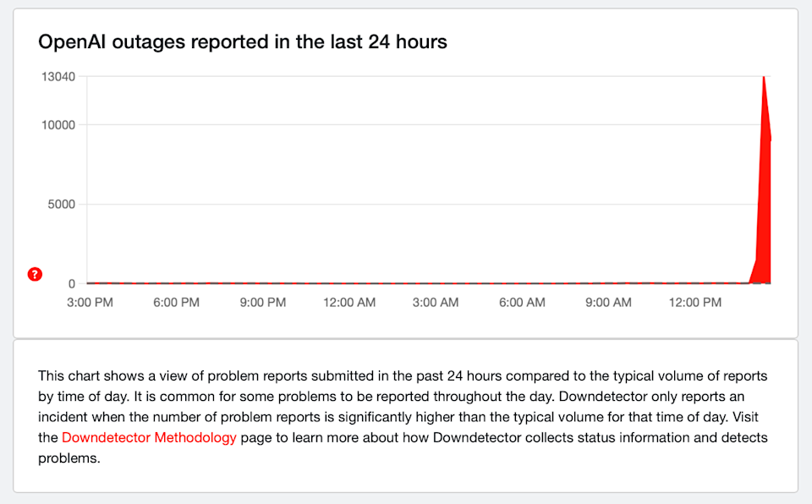812x504 pixels.
Task: Click the chart title about OpenAI outages
Action: pyautogui.click(x=243, y=41)
